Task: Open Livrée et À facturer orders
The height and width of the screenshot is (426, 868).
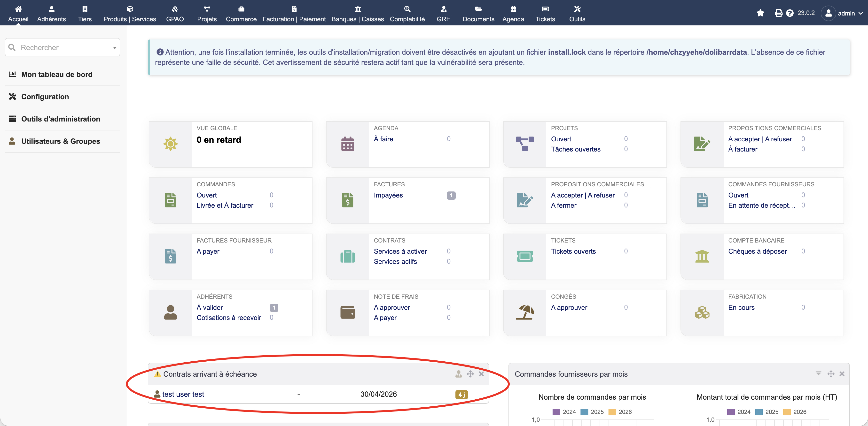Action: 225,205
